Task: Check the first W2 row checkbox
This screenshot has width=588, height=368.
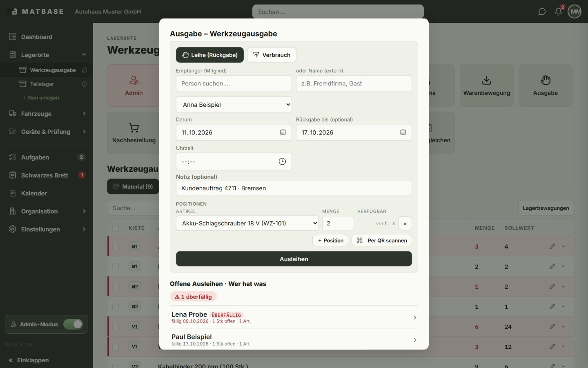Action: 116,287
